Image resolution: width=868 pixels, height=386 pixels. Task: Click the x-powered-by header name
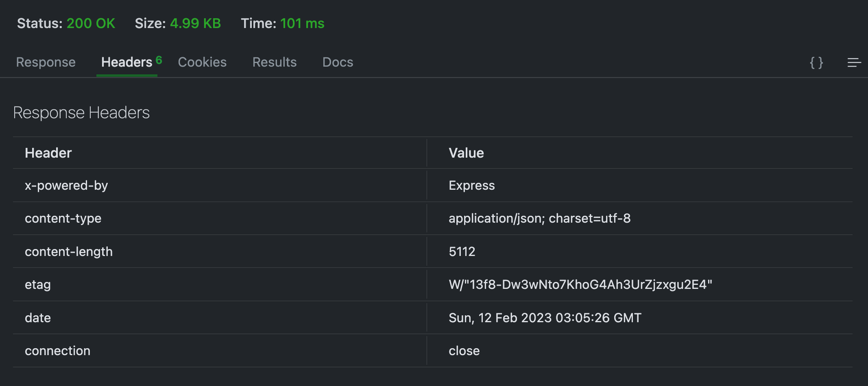pyautogui.click(x=66, y=185)
